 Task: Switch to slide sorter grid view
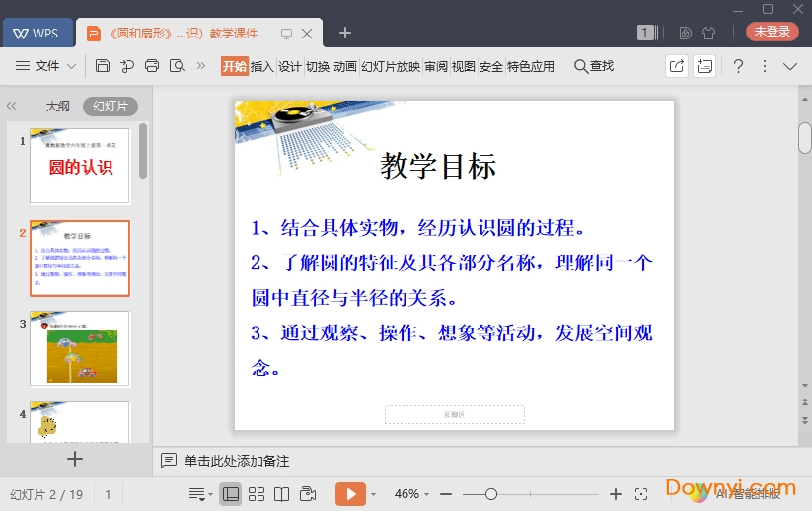[257, 494]
